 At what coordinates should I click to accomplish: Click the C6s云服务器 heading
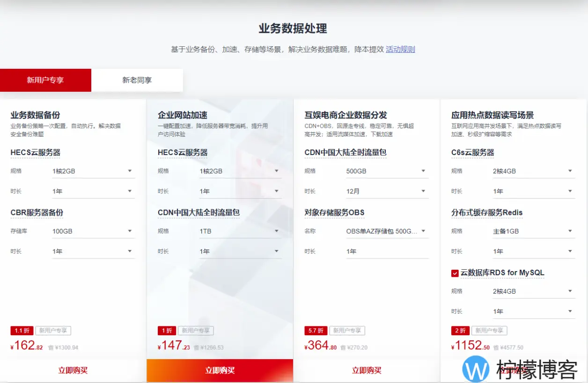tap(473, 153)
